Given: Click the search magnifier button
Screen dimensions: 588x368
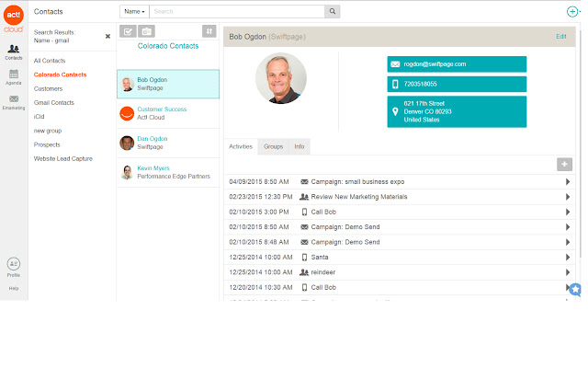Looking at the screenshot, I should (x=333, y=11).
